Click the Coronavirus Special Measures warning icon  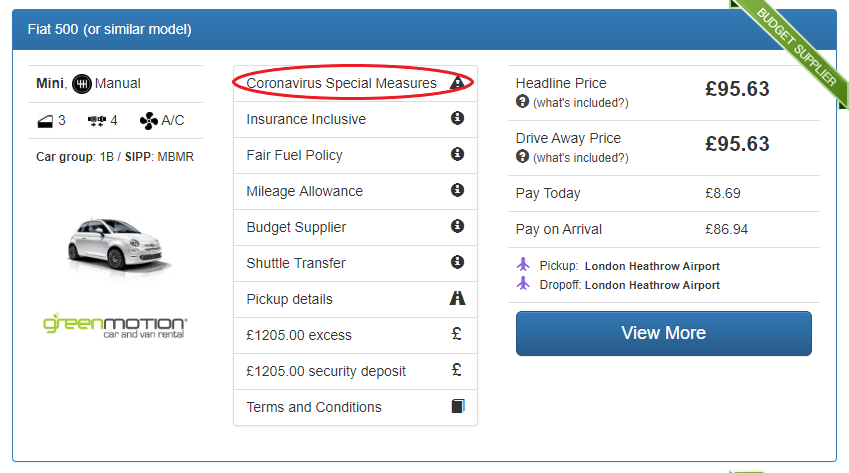tap(457, 83)
